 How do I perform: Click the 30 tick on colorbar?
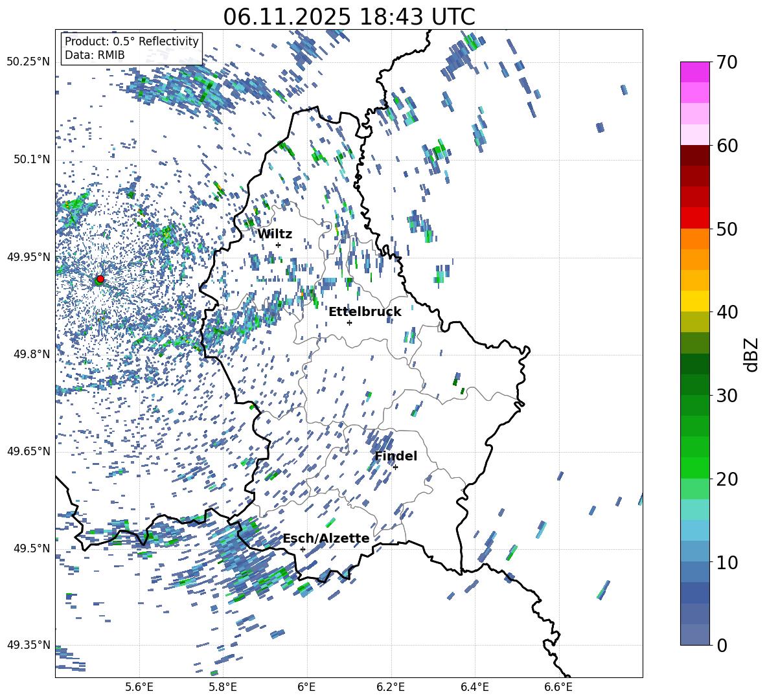click(x=727, y=396)
